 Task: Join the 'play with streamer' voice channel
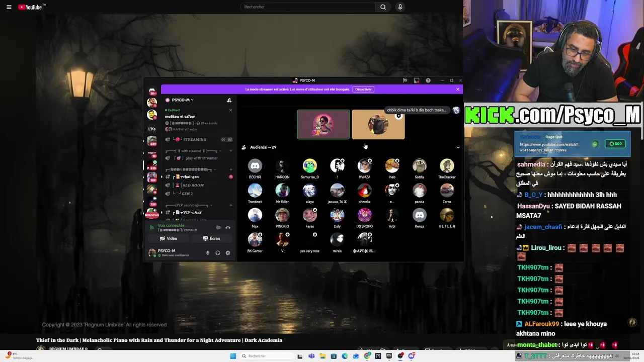click(x=199, y=158)
